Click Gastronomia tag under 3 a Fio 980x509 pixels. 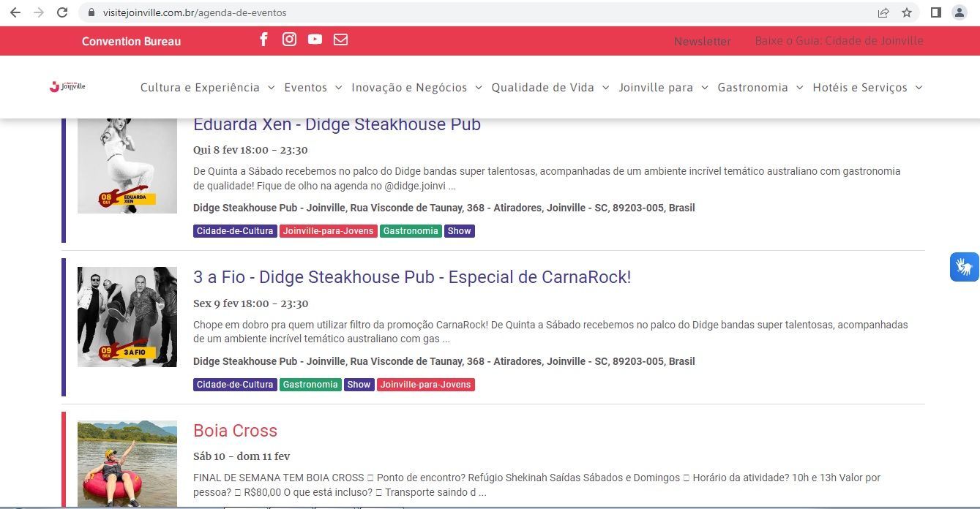(x=310, y=385)
